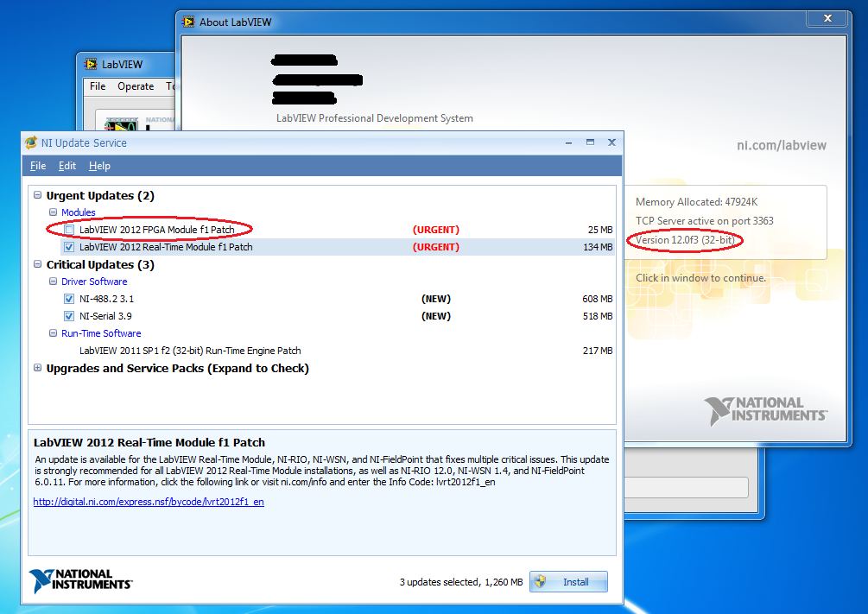This screenshot has width=868, height=614.
Task: Click the input field in the background LabVIEW window
Action: (x=687, y=487)
